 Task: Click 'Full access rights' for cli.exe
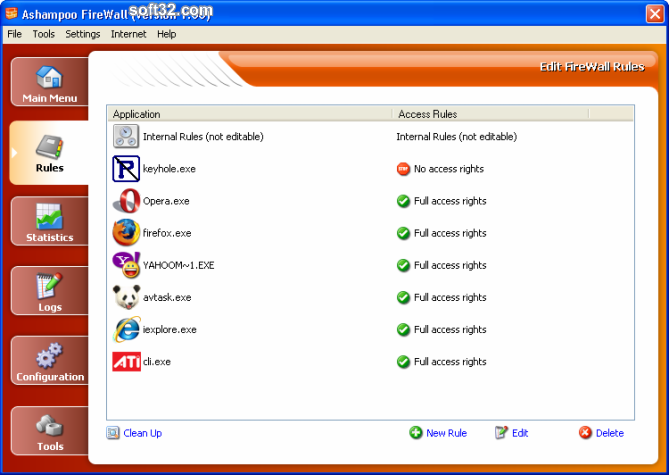pos(450,362)
